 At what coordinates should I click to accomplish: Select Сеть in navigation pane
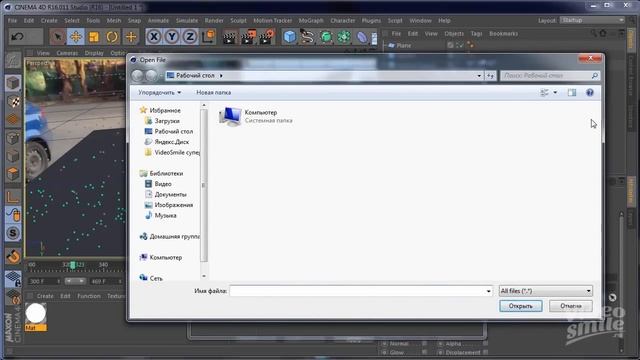(x=156, y=278)
